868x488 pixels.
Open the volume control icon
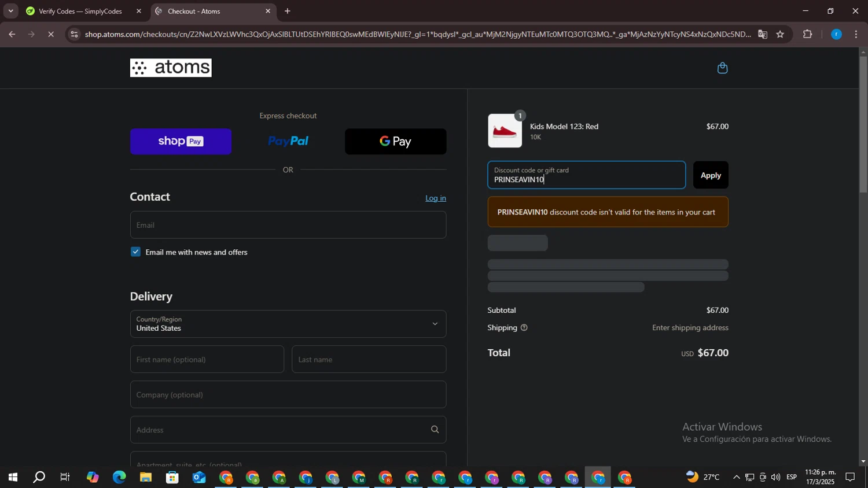775,478
